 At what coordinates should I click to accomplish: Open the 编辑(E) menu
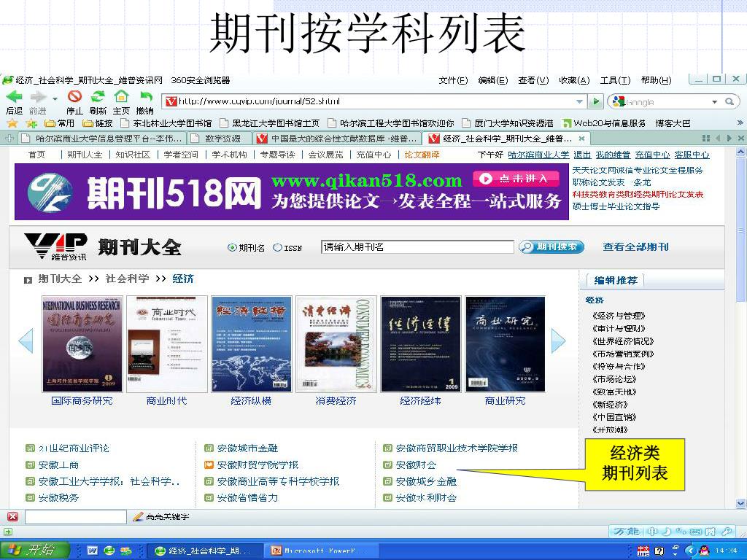(493, 80)
